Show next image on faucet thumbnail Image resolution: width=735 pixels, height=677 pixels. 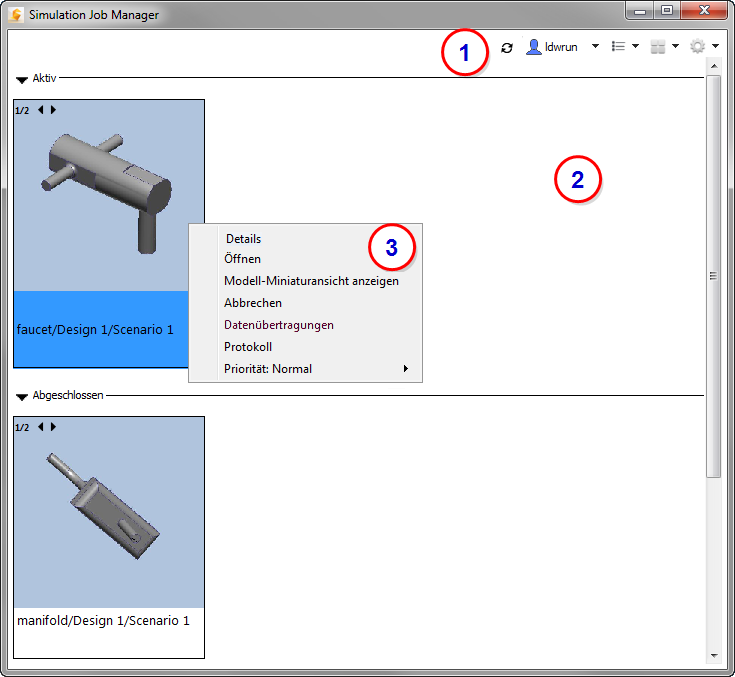(53, 110)
